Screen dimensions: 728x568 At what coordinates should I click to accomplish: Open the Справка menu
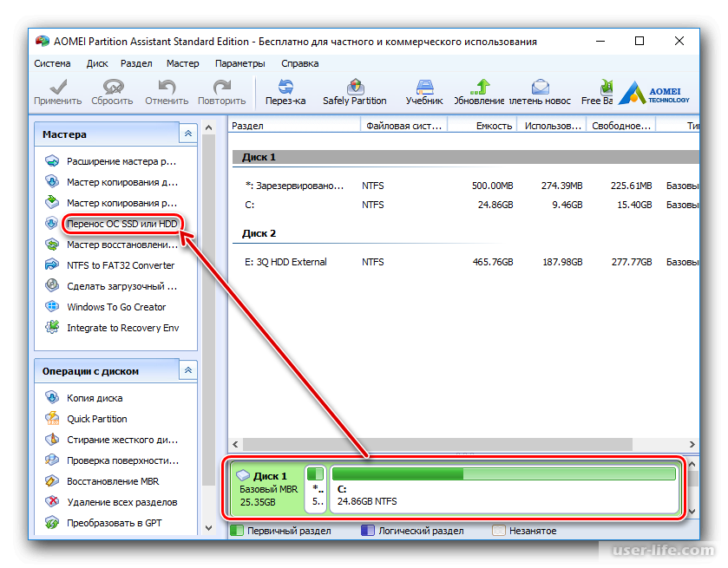(298, 63)
